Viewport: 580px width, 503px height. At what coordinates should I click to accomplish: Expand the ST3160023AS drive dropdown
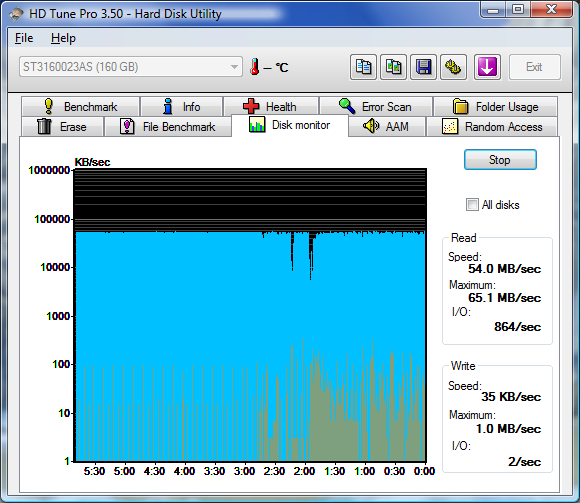pos(131,67)
